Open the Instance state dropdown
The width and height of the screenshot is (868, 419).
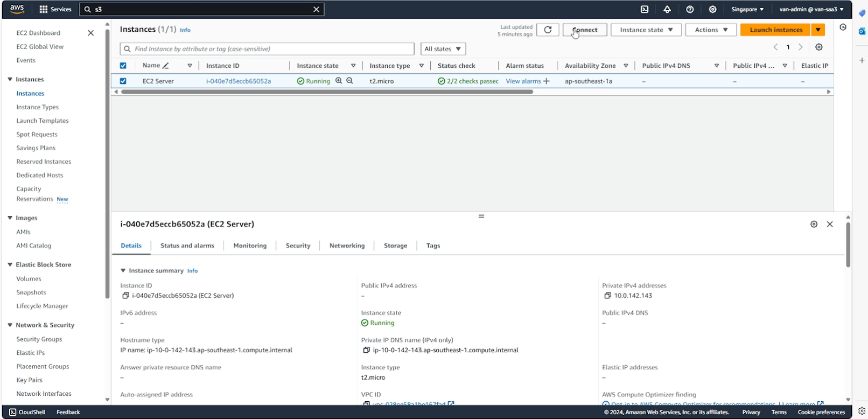point(646,30)
